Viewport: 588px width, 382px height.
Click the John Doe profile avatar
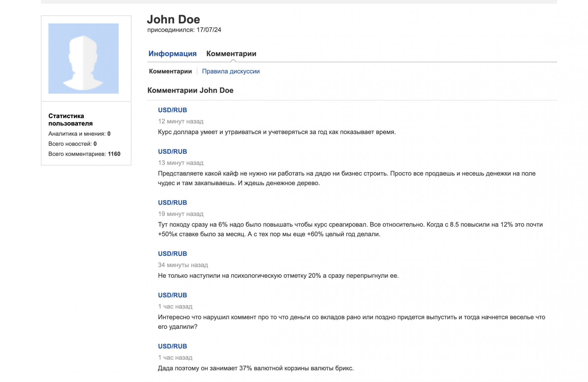pyautogui.click(x=83, y=58)
